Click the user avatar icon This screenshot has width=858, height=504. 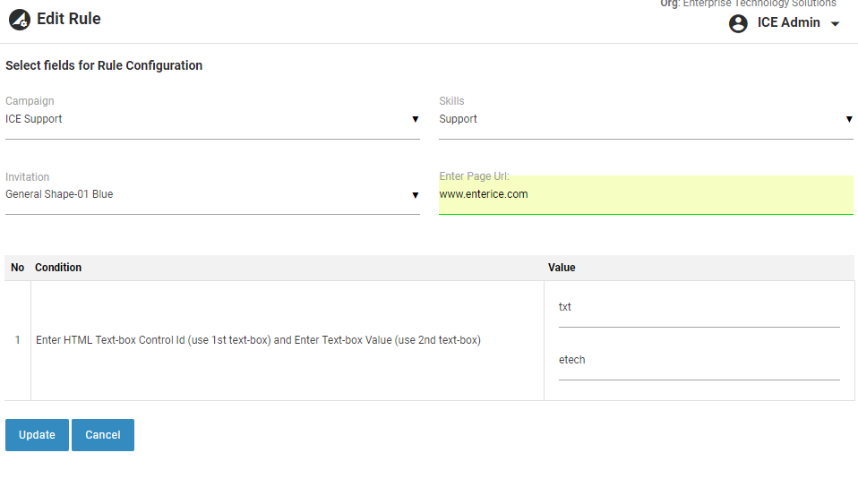(738, 24)
